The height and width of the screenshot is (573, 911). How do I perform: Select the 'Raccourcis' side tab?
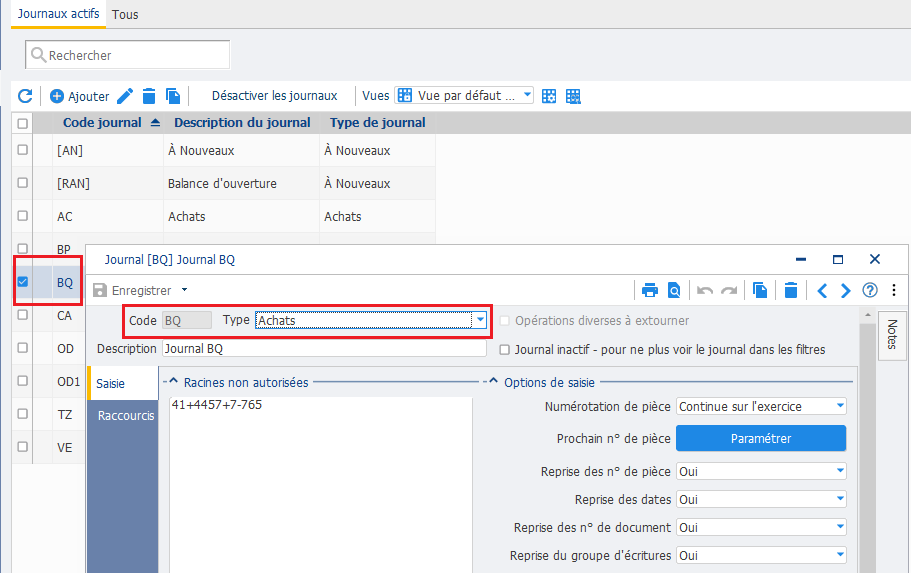(125, 416)
